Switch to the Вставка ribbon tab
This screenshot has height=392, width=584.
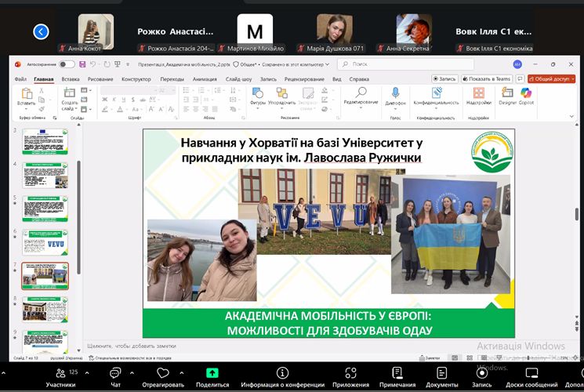coord(71,79)
